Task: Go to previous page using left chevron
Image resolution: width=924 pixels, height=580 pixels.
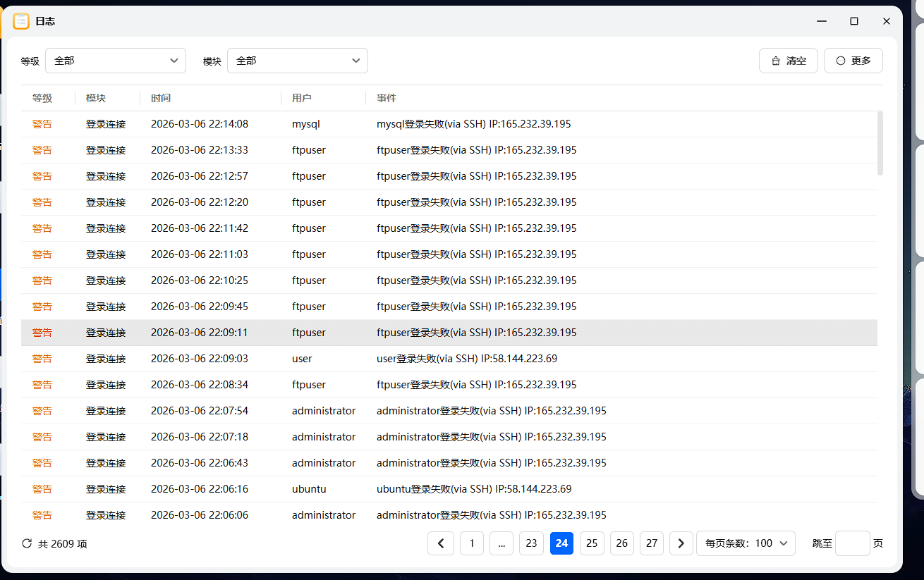Action: pyautogui.click(x=441, y=543)
